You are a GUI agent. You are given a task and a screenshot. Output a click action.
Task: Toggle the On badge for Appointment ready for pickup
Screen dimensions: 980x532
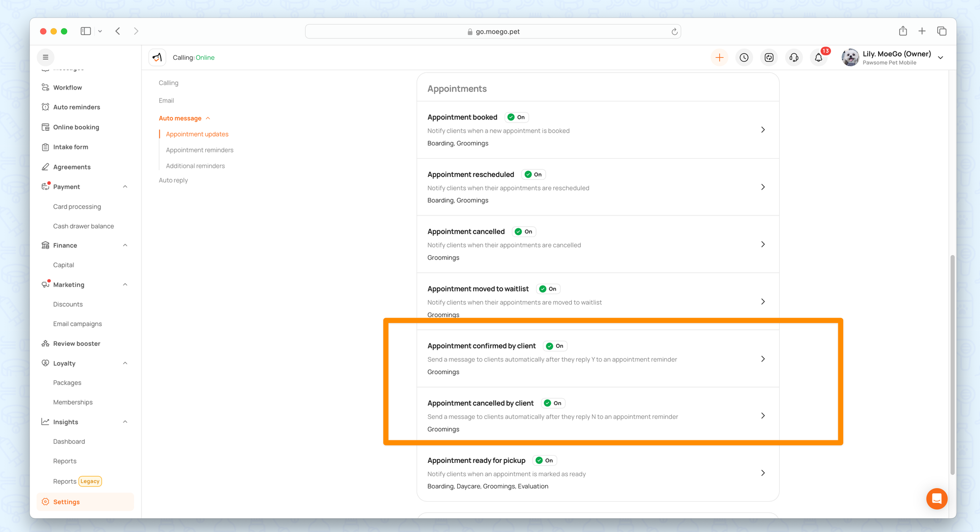(545, 460)
